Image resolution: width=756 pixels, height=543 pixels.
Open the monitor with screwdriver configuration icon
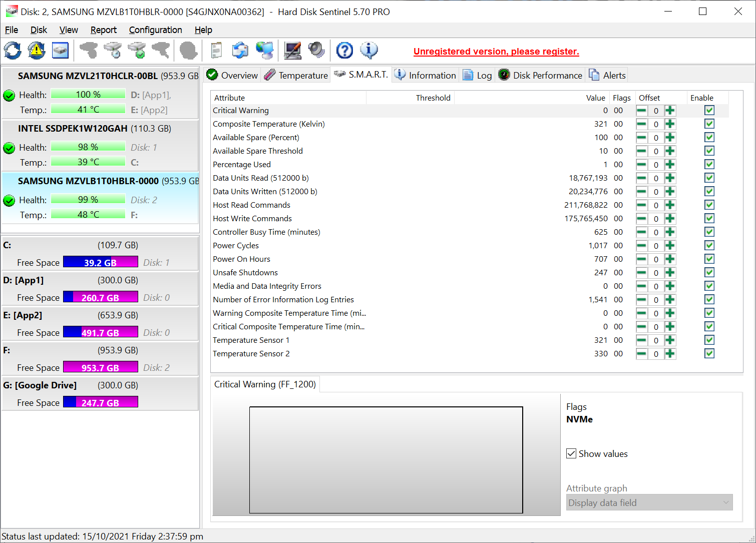pyautogui.click(x=292, y=50)
